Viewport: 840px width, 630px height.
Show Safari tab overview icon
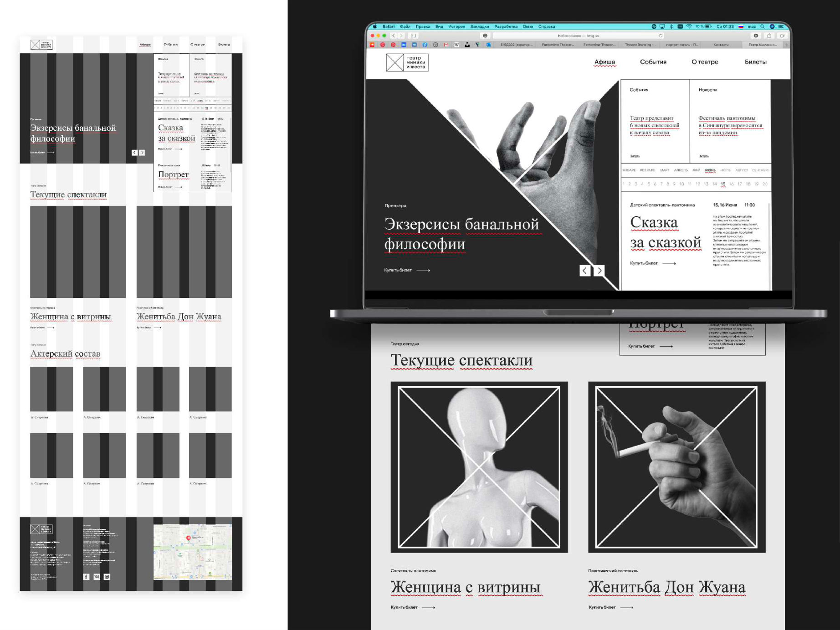coord(782,36)
